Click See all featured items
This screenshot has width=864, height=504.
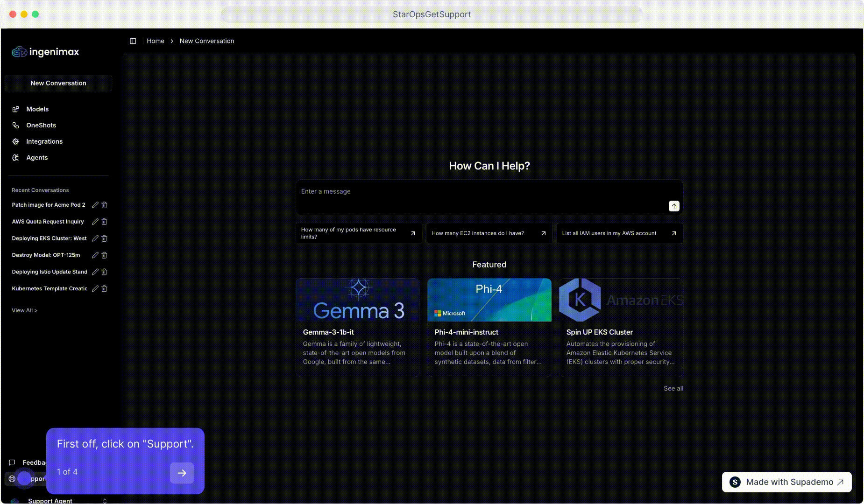pos(673,388)
